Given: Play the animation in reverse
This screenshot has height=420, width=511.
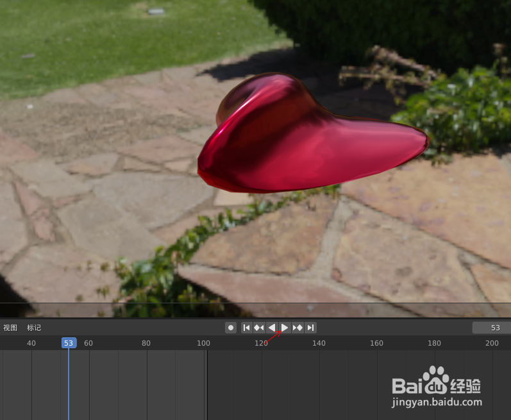Looking at the screenshot, I should 272,328.
